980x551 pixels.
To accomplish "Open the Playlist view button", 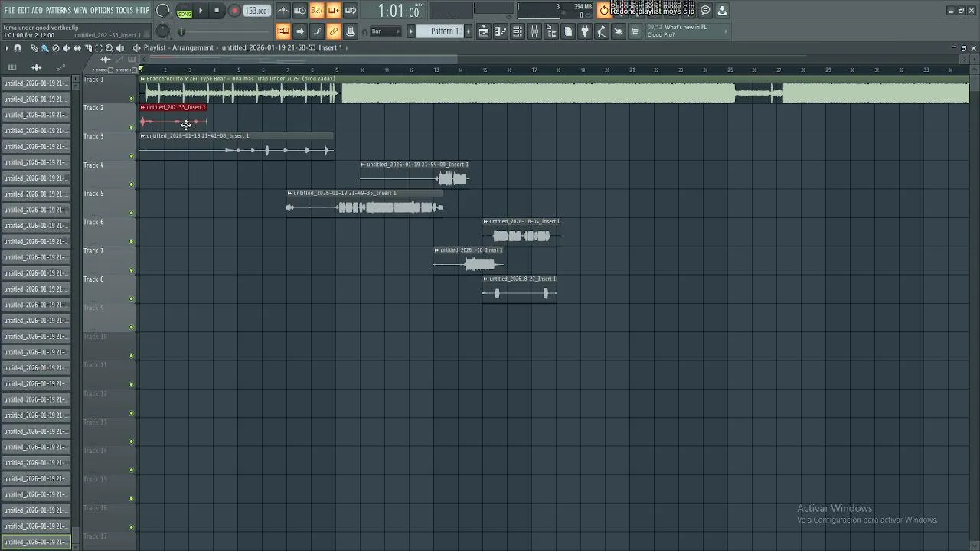I will pos(484,31).
